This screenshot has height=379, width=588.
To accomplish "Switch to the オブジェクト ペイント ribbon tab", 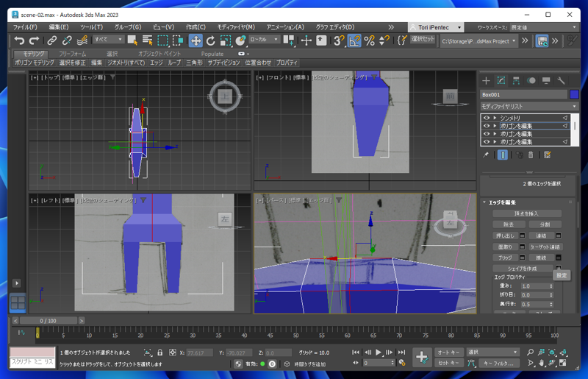I will click(159, 54).
